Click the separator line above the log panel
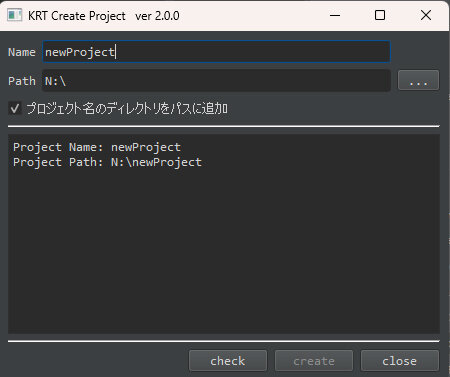Image resolution: width=450 pixels, height=377 pixels. tap(224, 126)
